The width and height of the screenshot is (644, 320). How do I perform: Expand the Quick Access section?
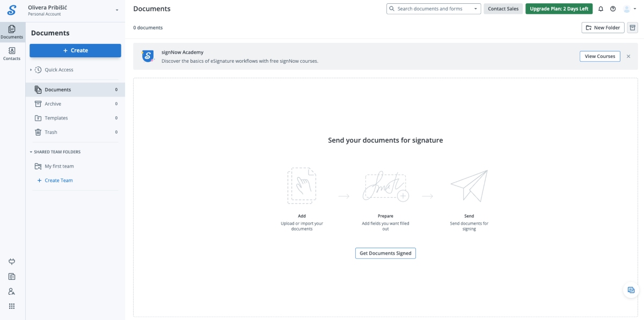tap(31, 70)
